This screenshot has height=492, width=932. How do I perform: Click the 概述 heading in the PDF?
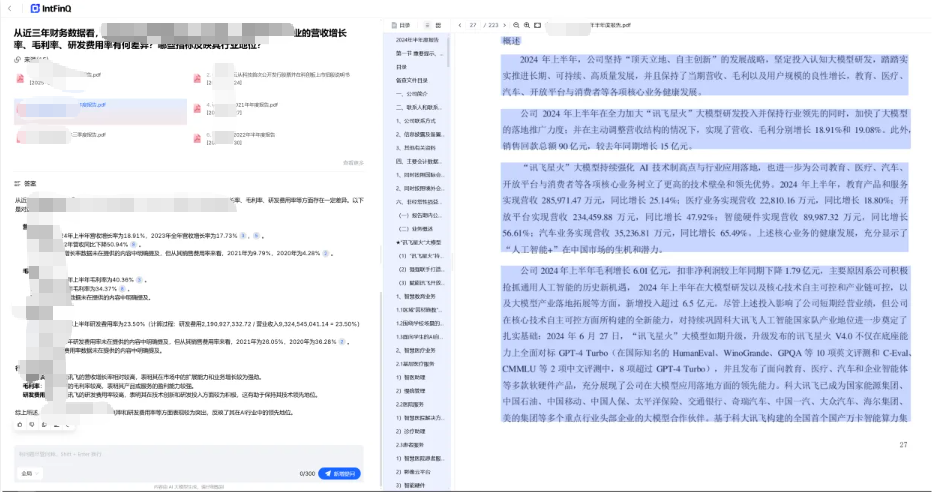tap(511, 41)
